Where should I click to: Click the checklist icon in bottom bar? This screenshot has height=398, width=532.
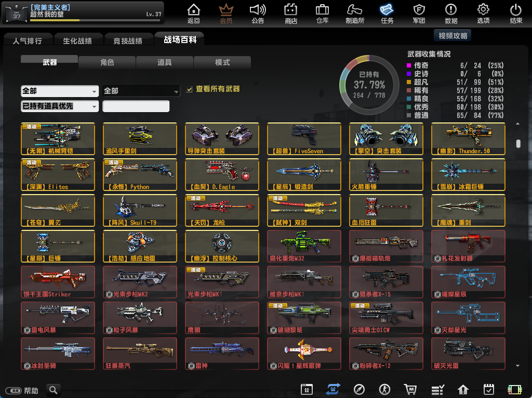tap(437, 390)
